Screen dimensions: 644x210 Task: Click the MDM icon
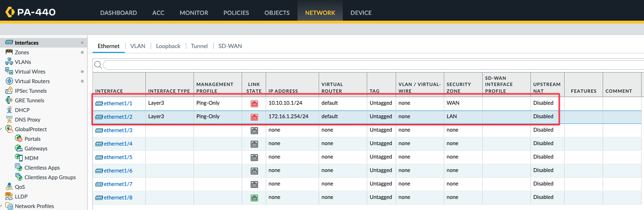[19, 158]
